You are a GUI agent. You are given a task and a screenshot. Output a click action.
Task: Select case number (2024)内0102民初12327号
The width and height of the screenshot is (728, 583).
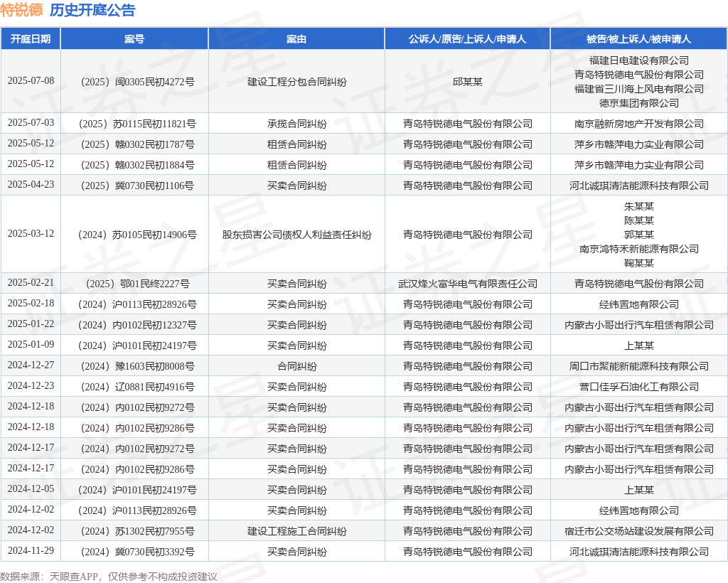click(x=137, y=326)
